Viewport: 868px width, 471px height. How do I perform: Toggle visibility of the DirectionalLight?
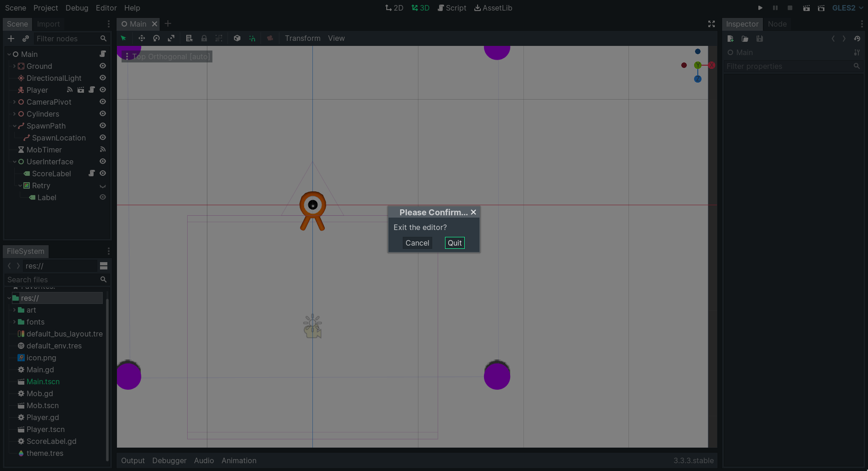(102, 78)
